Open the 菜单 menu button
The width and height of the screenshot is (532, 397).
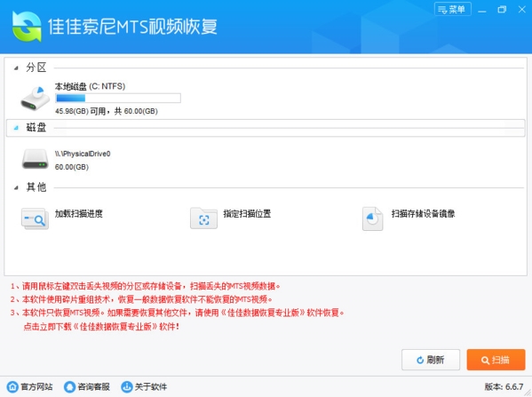pyautogui.click(x=453, y=9)
